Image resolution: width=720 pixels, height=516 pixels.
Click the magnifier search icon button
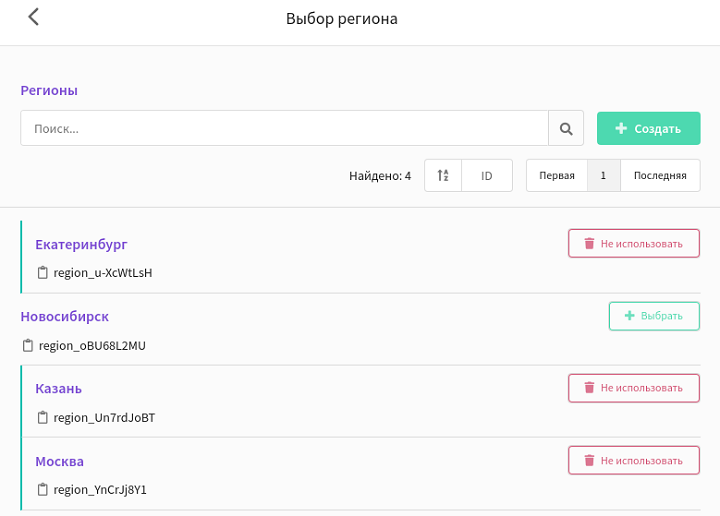[x=566, y=129]
